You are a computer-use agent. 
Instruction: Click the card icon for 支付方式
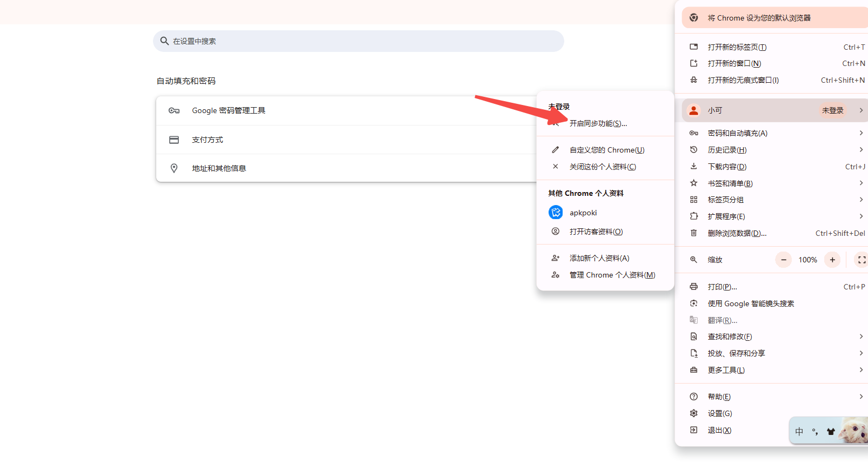[x=174, y=140]
